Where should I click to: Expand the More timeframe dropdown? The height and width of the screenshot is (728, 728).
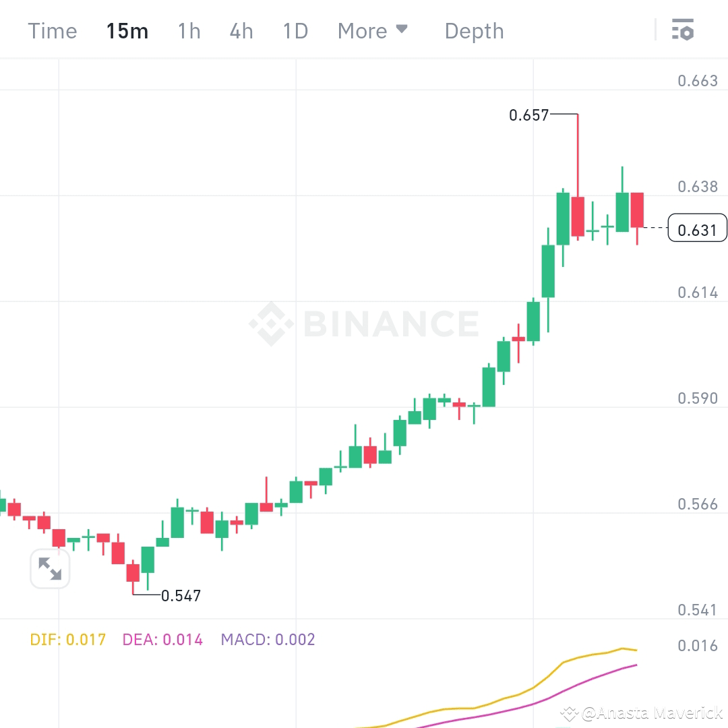click(x=373, y=31)
